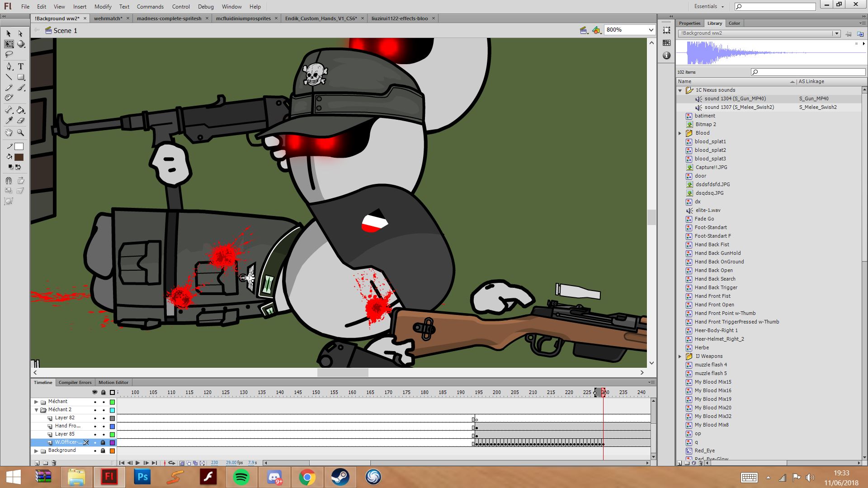
Task: Expand the Blood library folder
Action: tap(680, 133)
